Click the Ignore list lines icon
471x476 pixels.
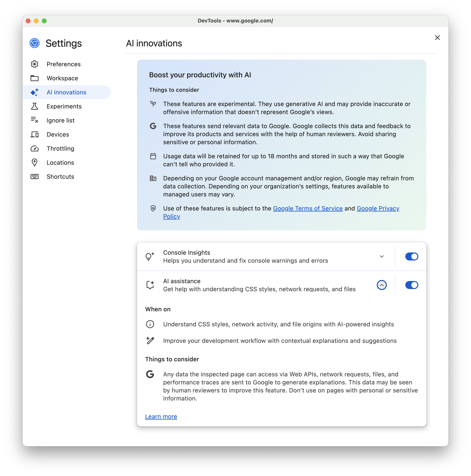coord(35,120)
